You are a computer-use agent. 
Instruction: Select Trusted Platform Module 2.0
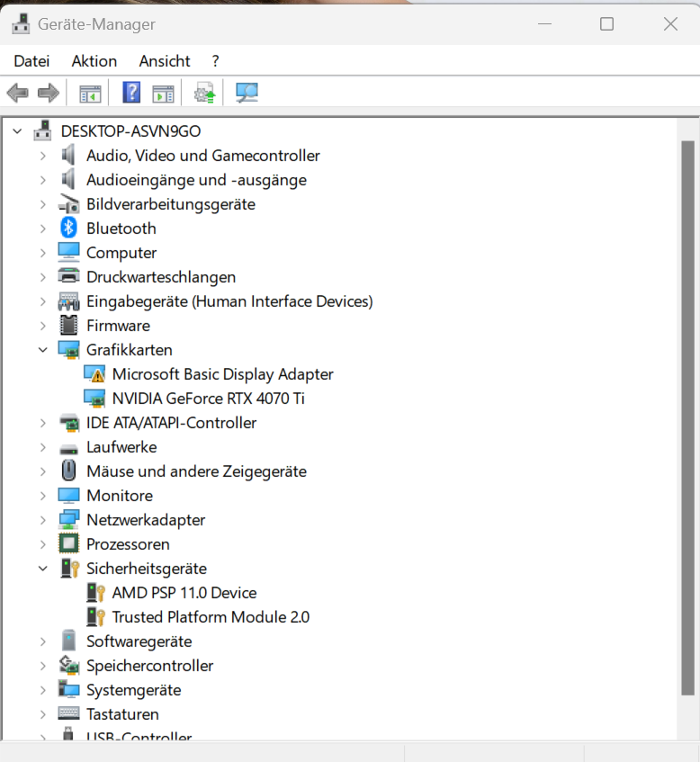[x=211, y=617]
